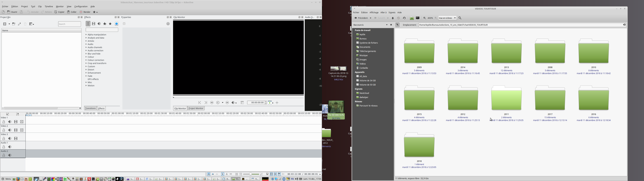
Task: Hide video of Video 3 track
Action: point(16,138)
